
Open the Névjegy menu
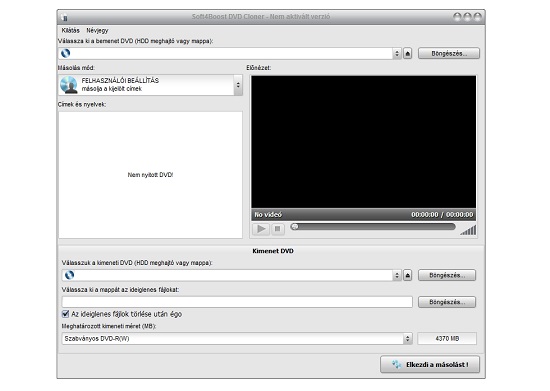97,31
